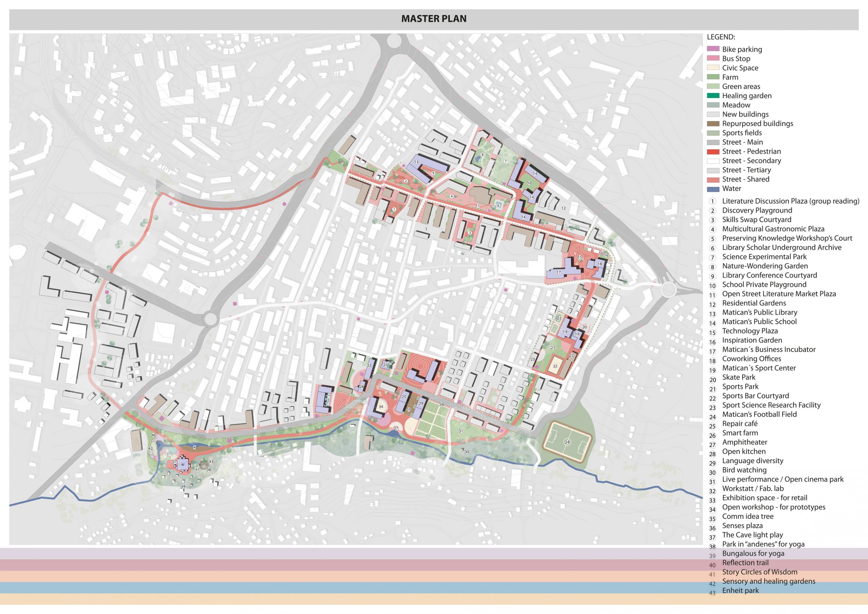
Task: Click football field marker 24 on map
Action: coord(567,442)
